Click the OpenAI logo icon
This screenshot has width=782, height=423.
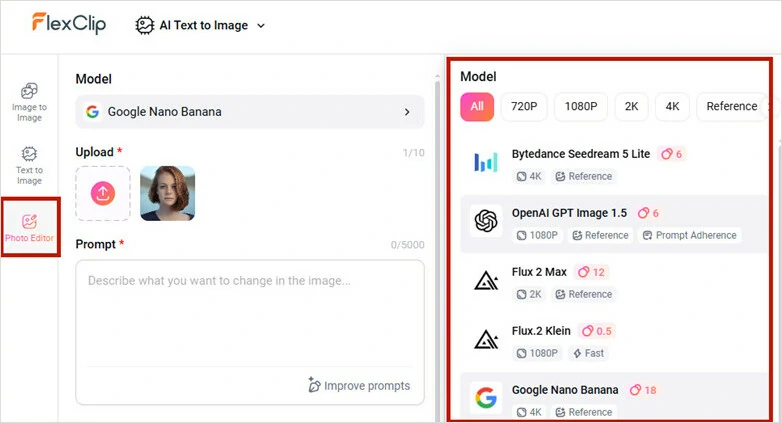486,221
